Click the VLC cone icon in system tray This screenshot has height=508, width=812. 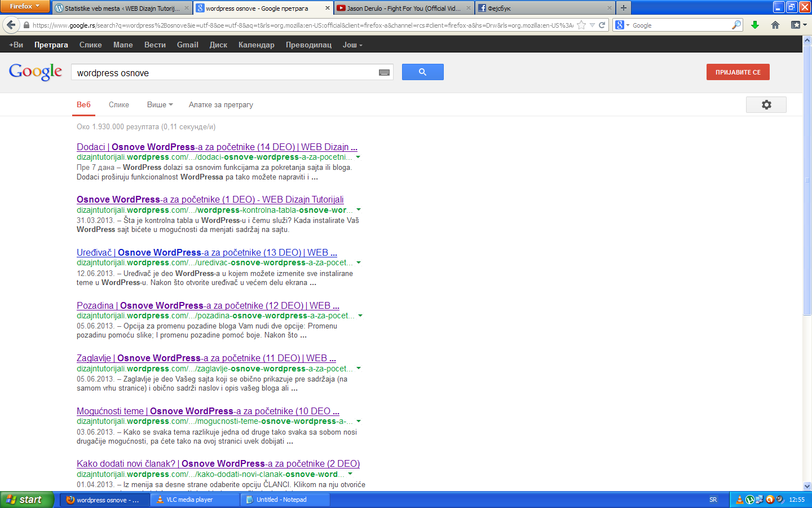coord(739,500)
